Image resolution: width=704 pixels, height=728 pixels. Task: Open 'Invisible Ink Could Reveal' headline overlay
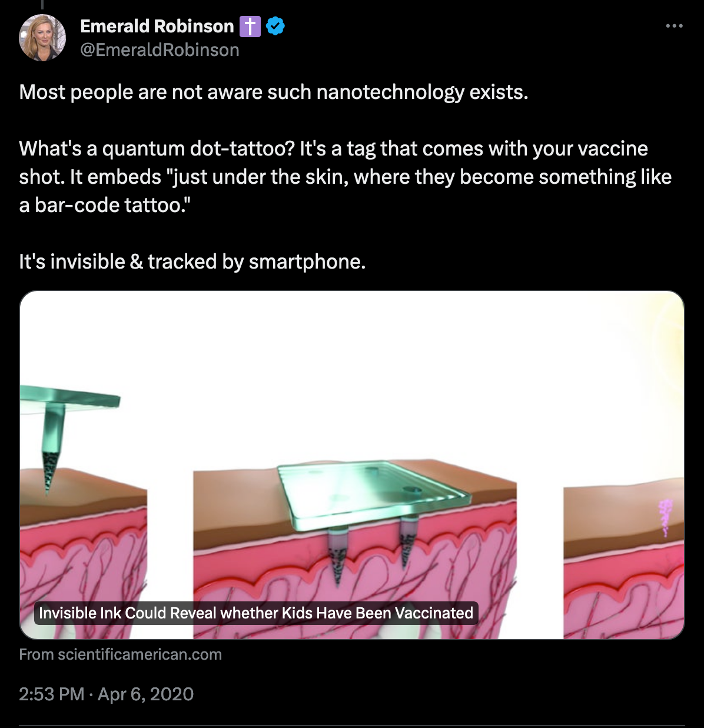(256, 613)
